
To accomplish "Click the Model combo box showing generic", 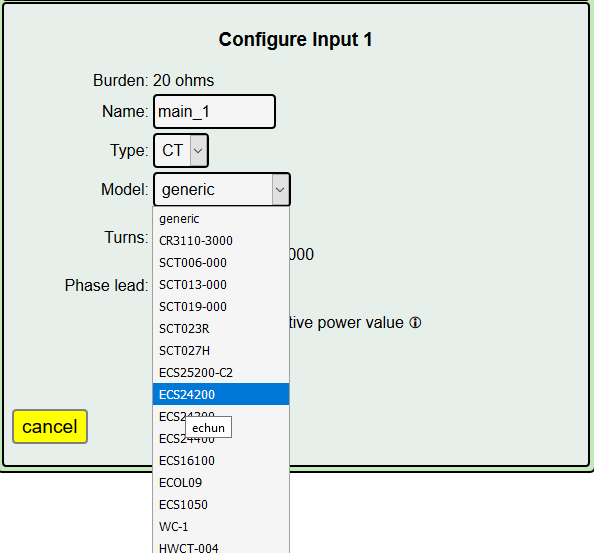I will coord(222,189).
